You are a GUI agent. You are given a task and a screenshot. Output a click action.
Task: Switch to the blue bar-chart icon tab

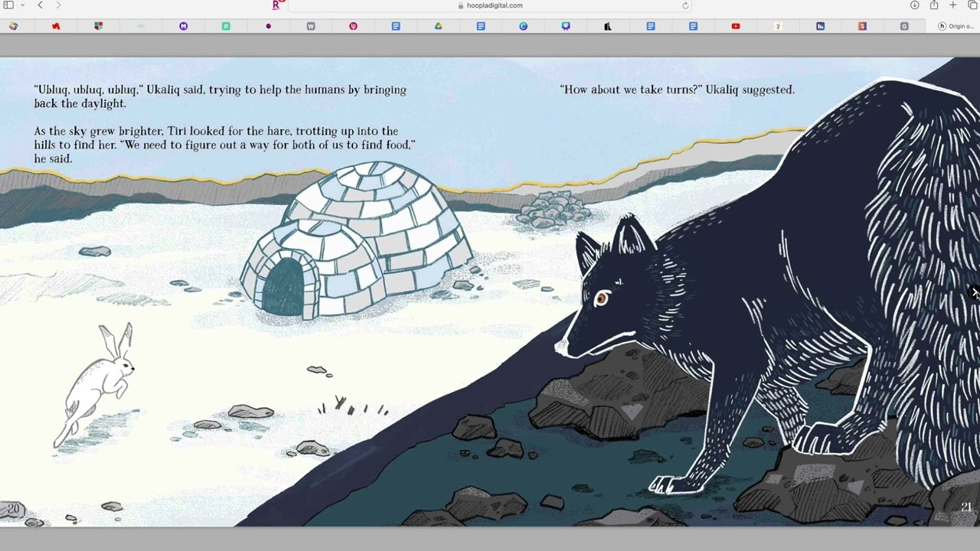820,26
